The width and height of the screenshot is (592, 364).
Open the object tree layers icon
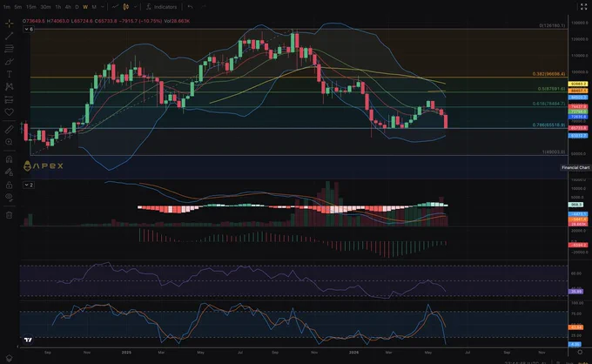[x=9, y=358]
